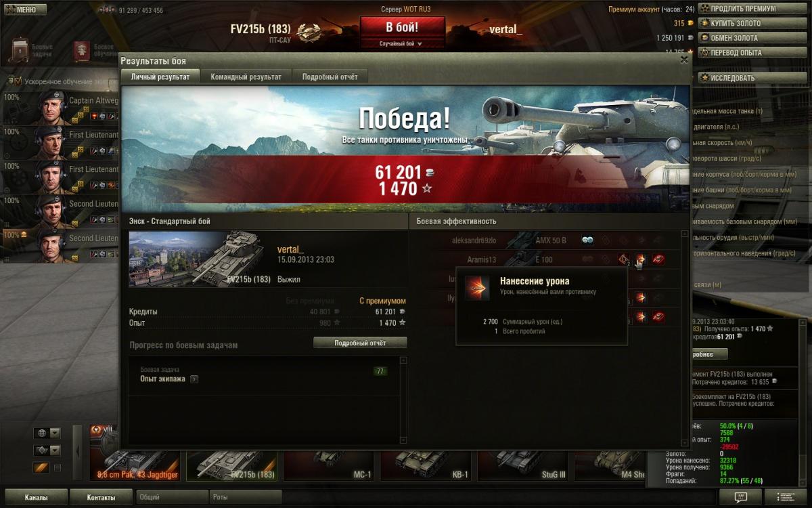Viewport: 812px width, 508px height.
Task: Toggle the accelerated crew training checkbox
Action: click(18, 81)
